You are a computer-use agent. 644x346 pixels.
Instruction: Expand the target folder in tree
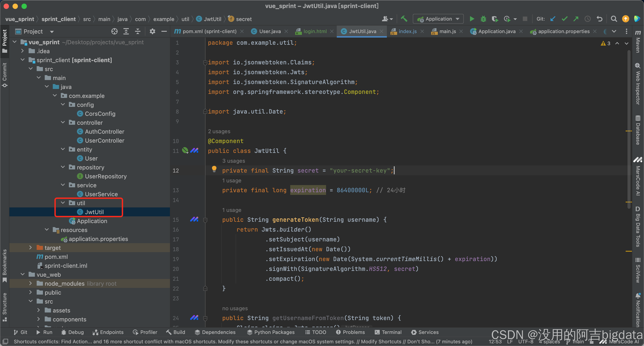pos(30,248)
